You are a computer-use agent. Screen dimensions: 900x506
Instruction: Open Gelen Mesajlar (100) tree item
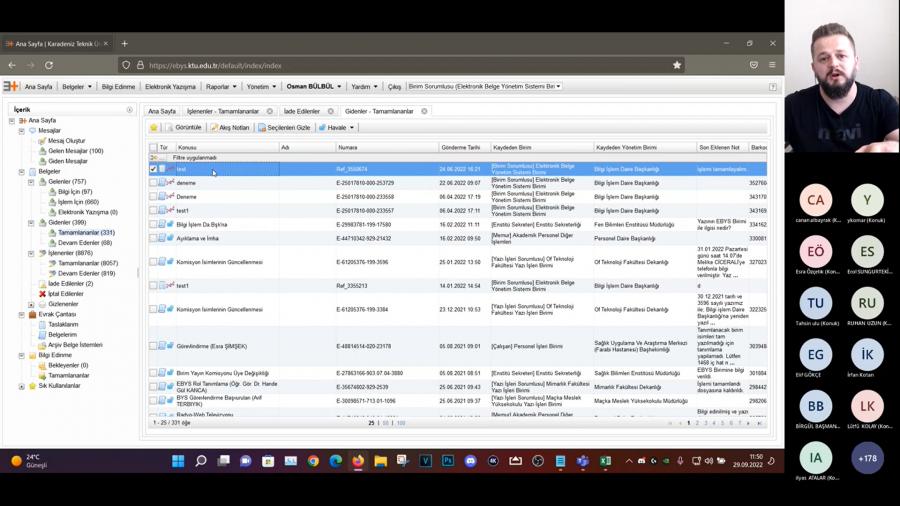click(75, 151)
